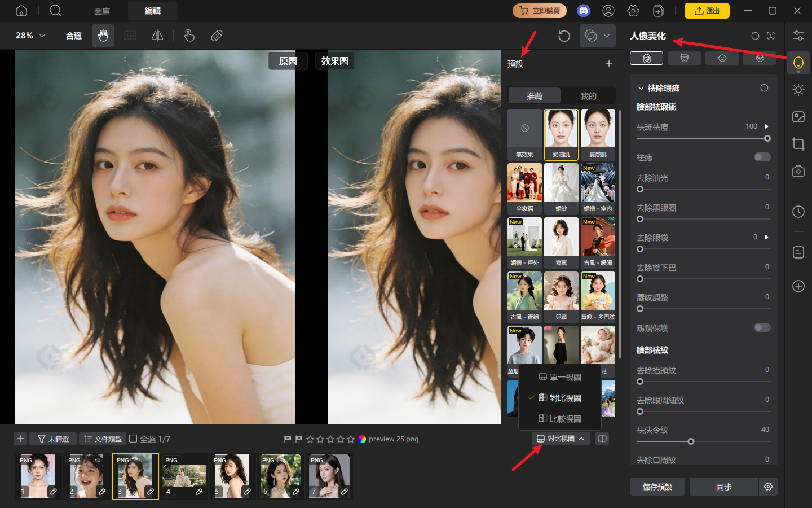This screenshot has height=508, width=812.
Task: Choose 單一視圖 from menu
Action: tap(560, 377)
